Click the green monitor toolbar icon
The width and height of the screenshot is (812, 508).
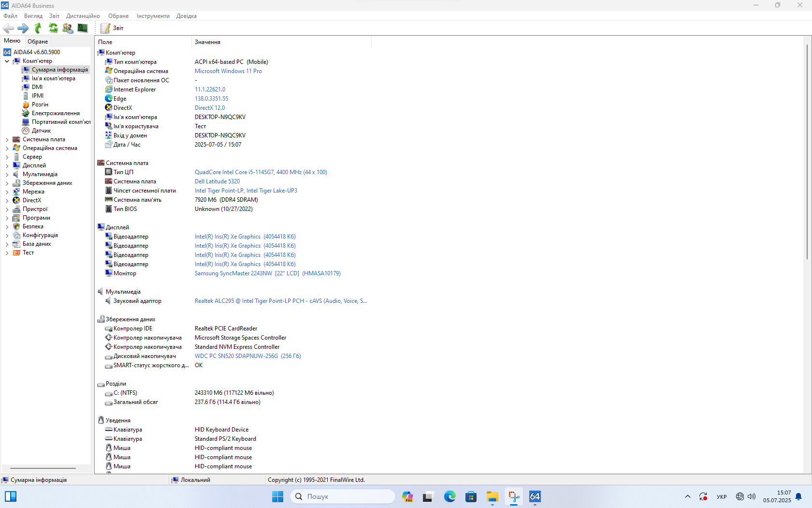(x=83, y=29)
